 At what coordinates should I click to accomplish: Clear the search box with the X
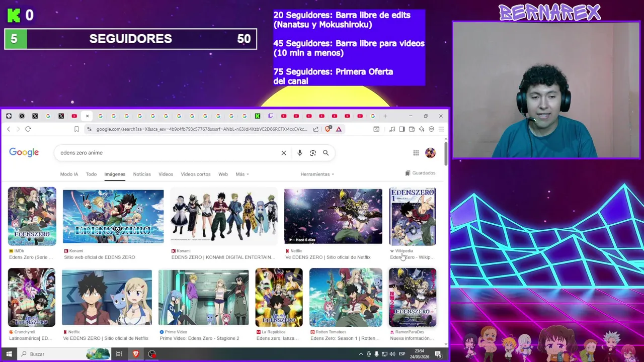[x=284, y=153]
